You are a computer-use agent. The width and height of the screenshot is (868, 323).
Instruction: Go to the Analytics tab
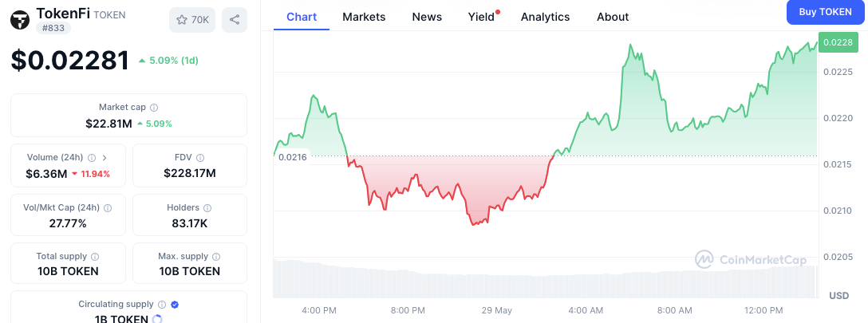pos(545,17)
